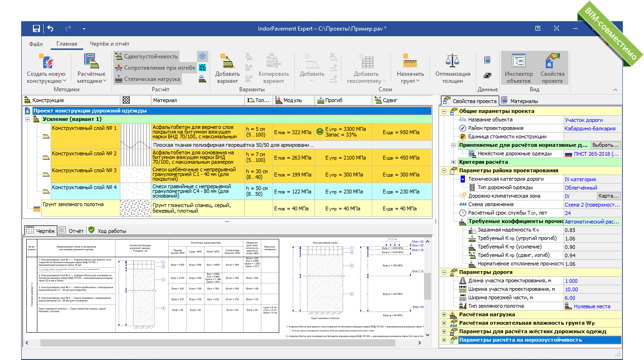Click the Конструкция column header

pyautogui.click(x=71, y=100)
